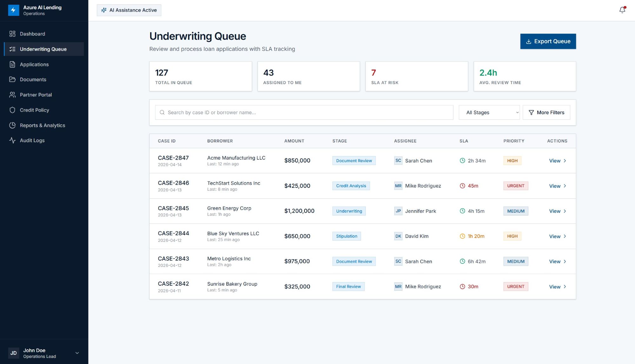635x364 pixels.
Task: Click SLA clock icon for CASE-2845
Action: 462,211
